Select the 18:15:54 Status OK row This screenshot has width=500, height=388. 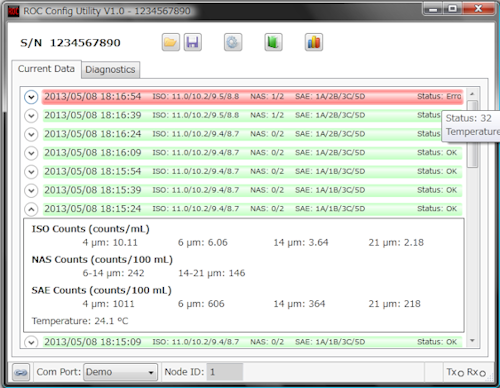pos(252,171)
